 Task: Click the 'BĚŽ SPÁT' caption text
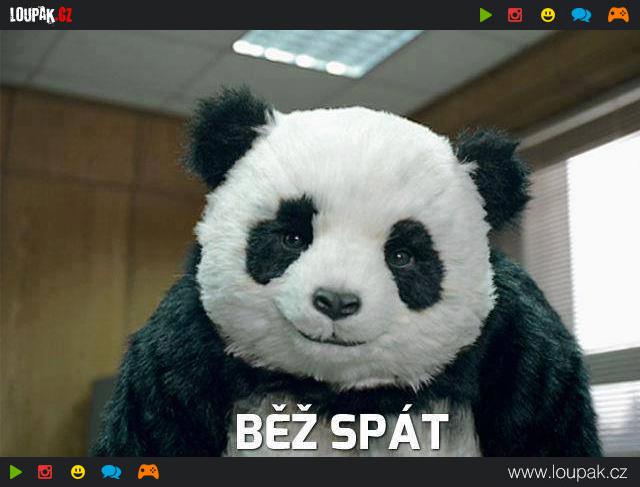tap(342, 429)
